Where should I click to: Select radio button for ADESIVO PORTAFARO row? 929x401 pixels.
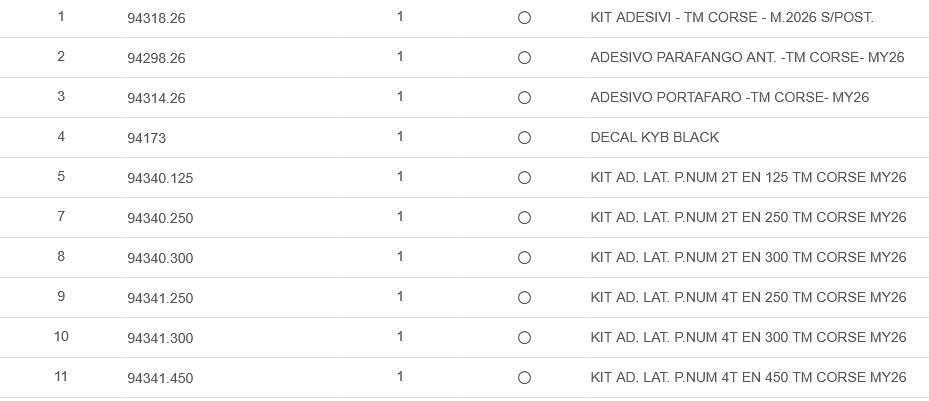point(524,98)
